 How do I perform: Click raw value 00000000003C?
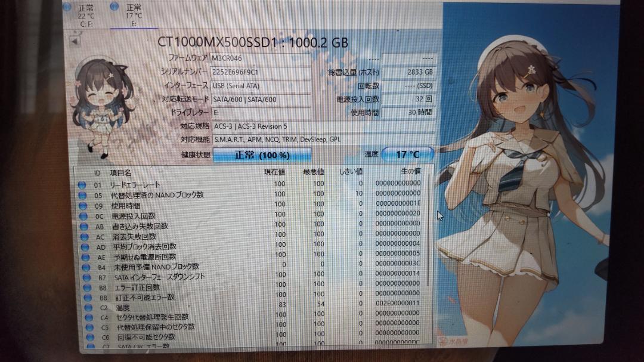coord(398,264)
